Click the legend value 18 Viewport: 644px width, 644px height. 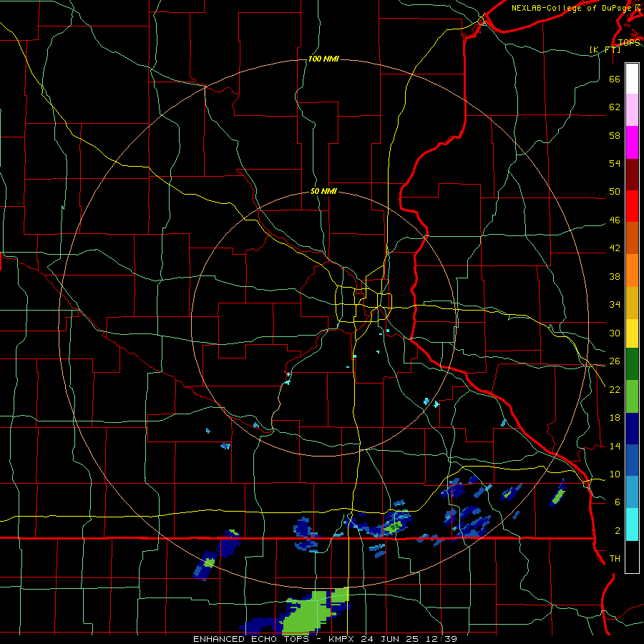coord(615,418)
